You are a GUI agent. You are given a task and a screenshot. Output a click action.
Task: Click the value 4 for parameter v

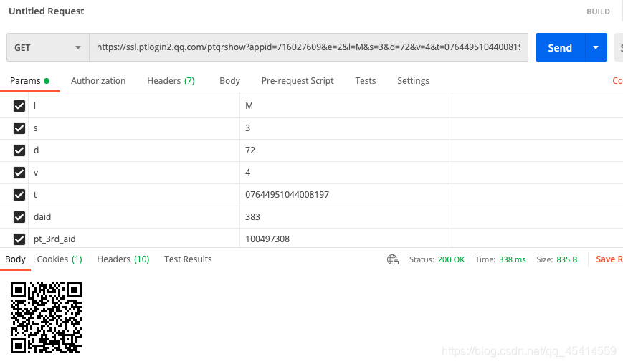click(x=247, y=173)
